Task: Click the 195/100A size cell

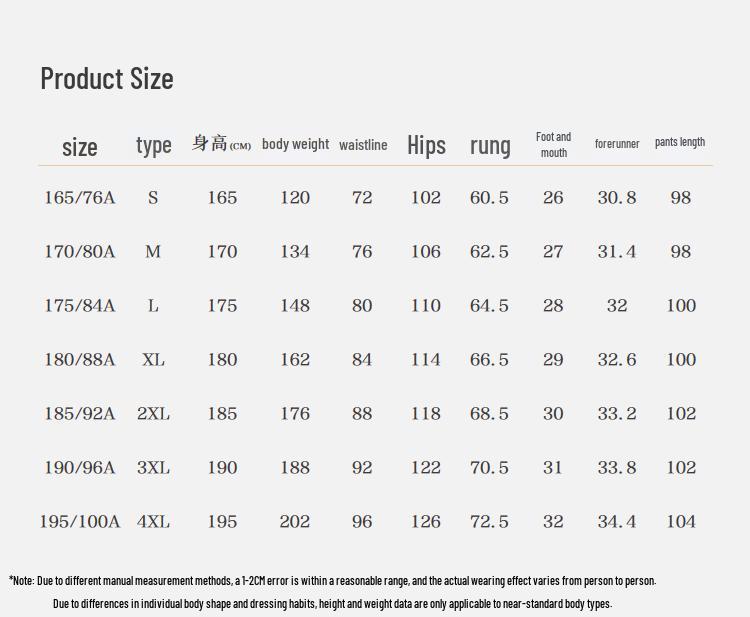Action: (x=79, y=522)
